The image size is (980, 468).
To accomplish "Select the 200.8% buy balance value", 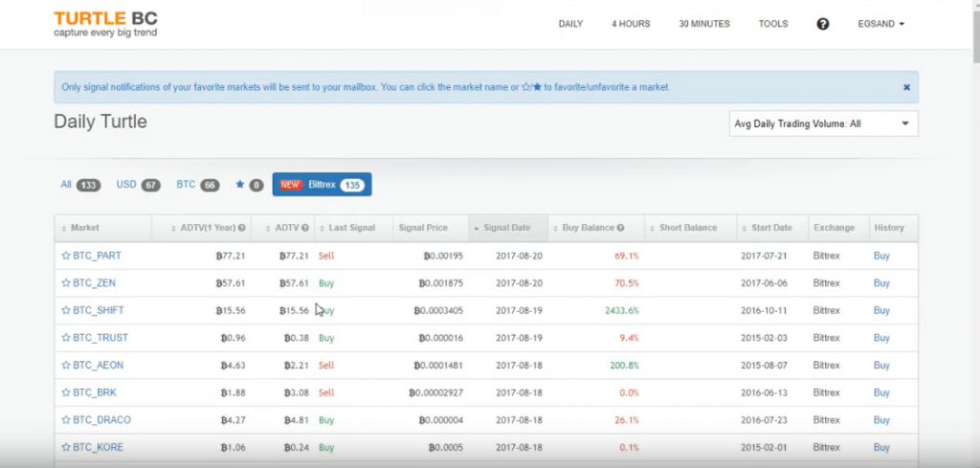I will [x=624, y=366].
